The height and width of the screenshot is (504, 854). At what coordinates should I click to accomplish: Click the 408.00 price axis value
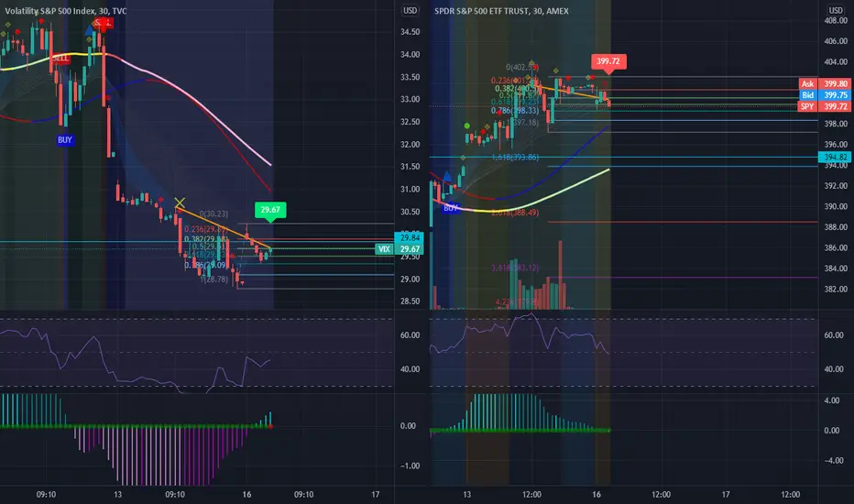836,20
